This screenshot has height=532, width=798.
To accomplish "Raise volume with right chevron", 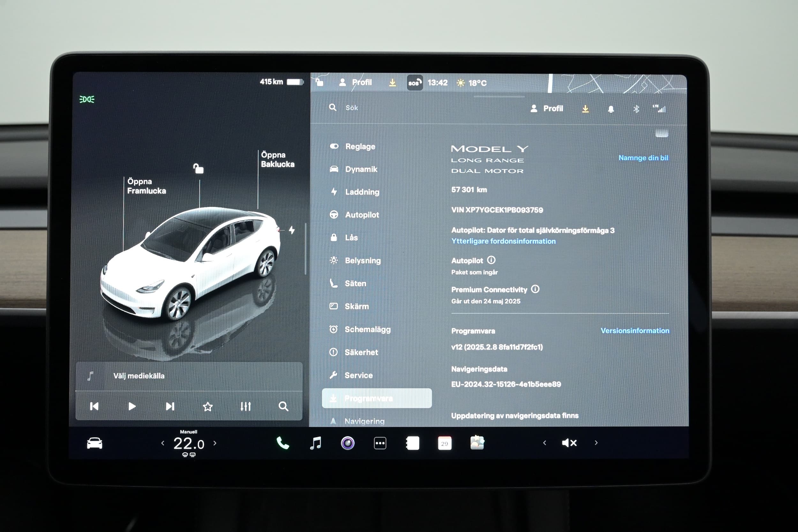I will [x=596, y=443].
